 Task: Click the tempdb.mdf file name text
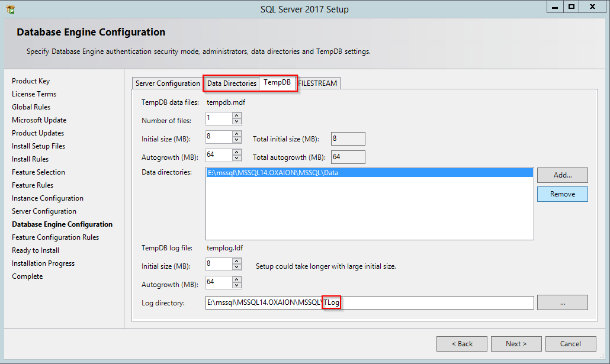[x=226, y=102]
